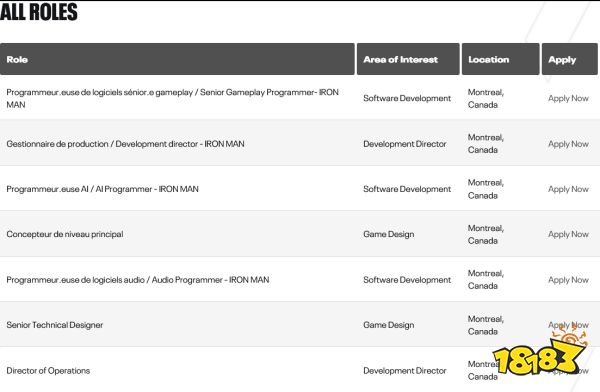Image resolution: width=600 pixels, height=392 pixels.
Task: Open the Senior Gameplay Programmer IRON MAN role
Action: [x=173, y=98]
